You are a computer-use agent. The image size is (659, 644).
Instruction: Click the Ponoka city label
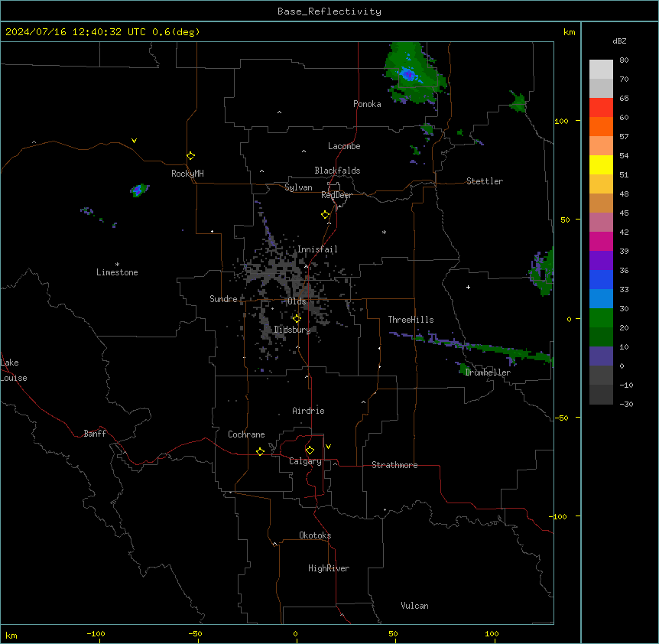tap(367, 104)
